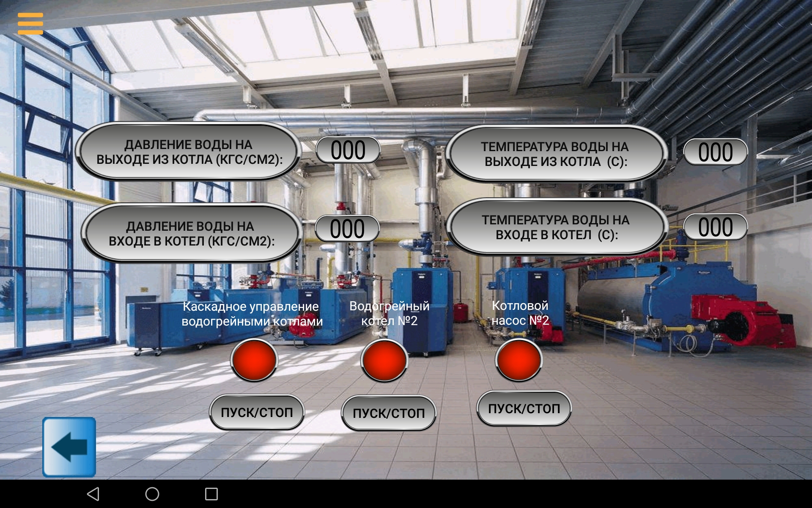Click the blue back arrow icon

tap(69, 447)
